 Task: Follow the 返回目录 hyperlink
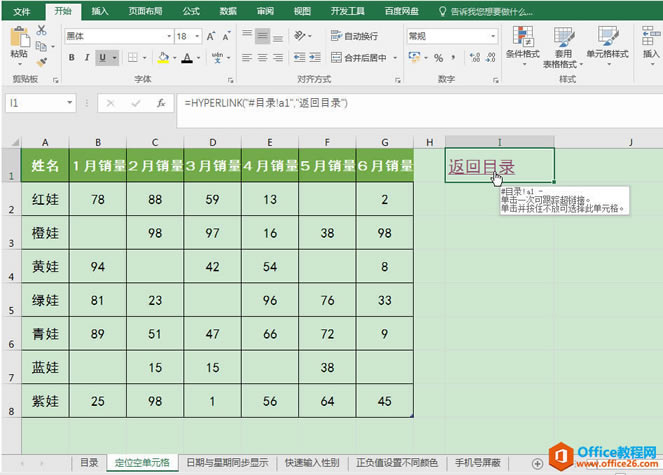click(x=482, y=167)
